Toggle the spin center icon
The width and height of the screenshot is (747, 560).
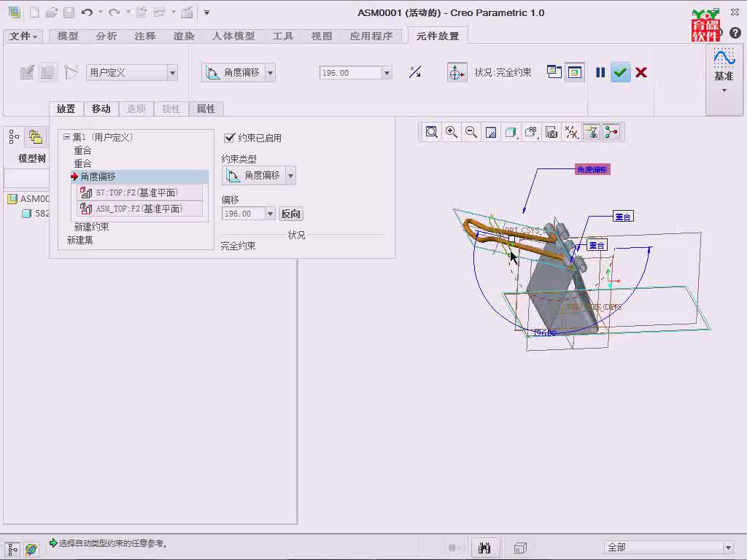pos(611,132)
